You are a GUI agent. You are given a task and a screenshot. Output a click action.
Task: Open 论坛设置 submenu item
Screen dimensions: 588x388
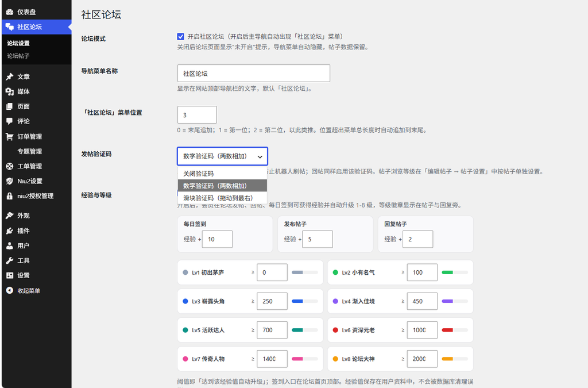pos(18,43)
